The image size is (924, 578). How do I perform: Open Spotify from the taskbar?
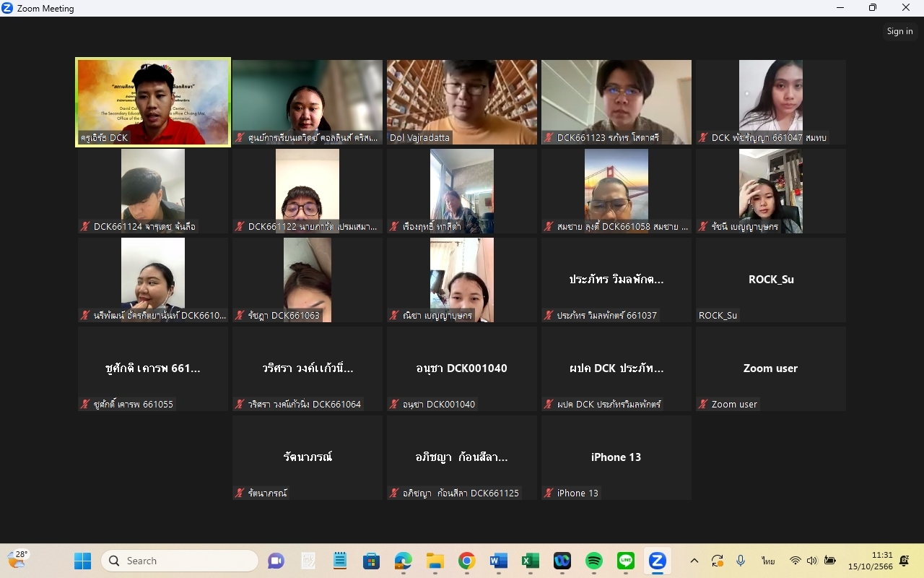click(x=593, y=561)
